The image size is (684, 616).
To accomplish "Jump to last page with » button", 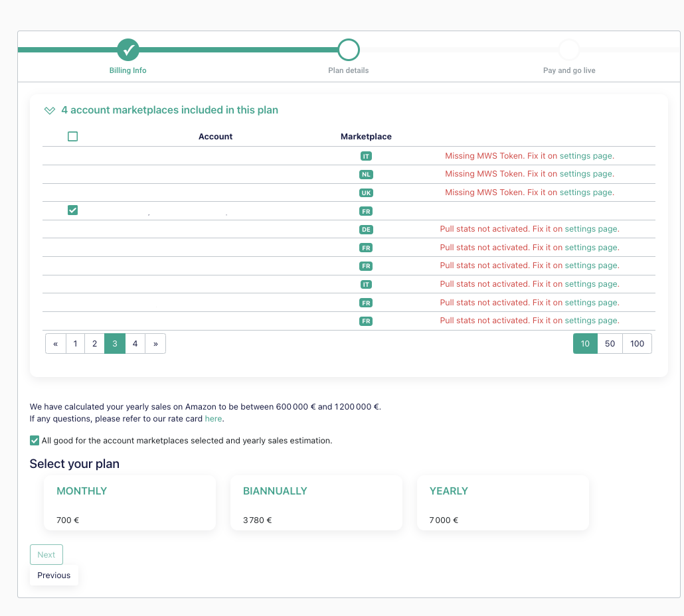I will click(155, 344).
